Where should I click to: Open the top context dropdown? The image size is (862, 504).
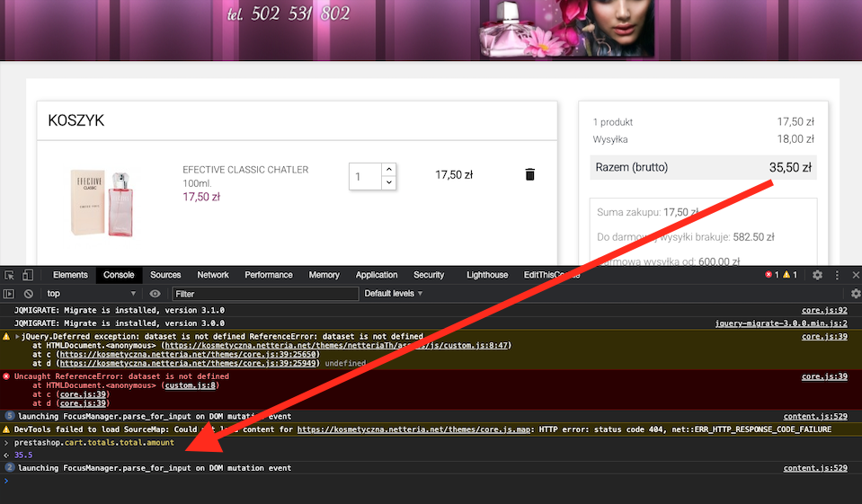click(x=91, y=294)
